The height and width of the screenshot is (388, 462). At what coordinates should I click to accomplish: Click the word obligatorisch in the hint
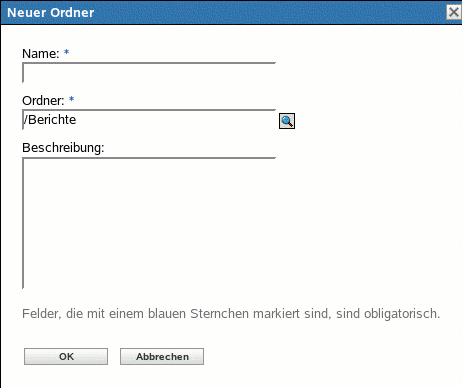(402, 314)
